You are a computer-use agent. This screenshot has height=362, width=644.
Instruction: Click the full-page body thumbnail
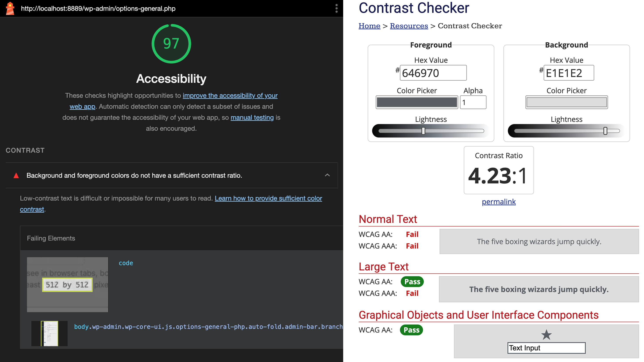pyautogui.click(x=50, y=333)
